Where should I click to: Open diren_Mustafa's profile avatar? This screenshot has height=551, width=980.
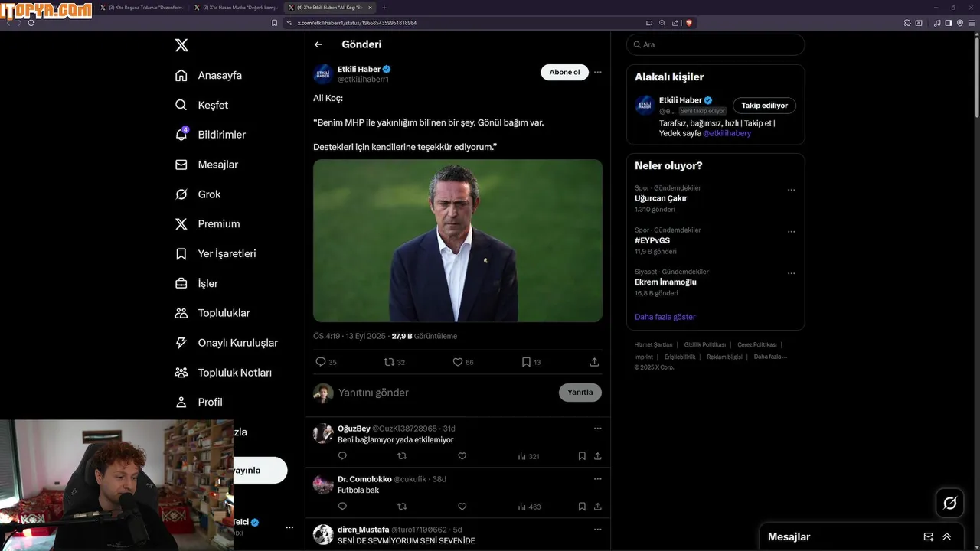coord(323,534)
